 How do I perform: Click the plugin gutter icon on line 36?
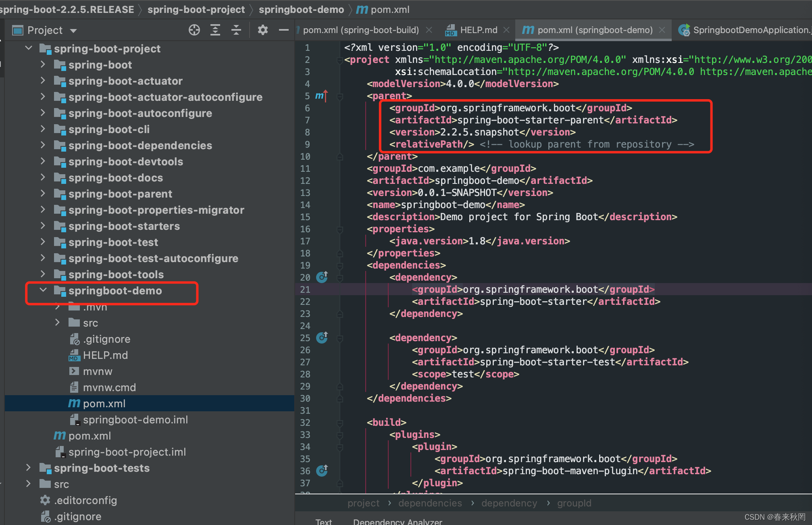point(322,471)
